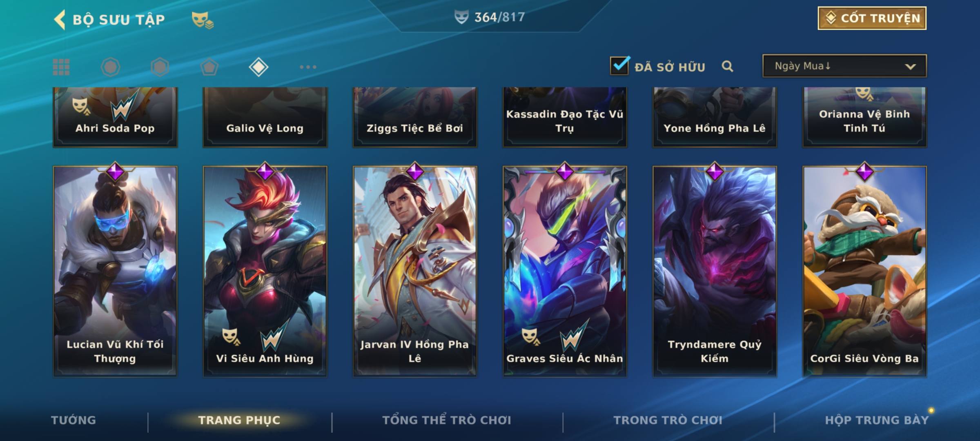
Task: Open the Ngày Mua sort dropdown
Action: [844, 66]
